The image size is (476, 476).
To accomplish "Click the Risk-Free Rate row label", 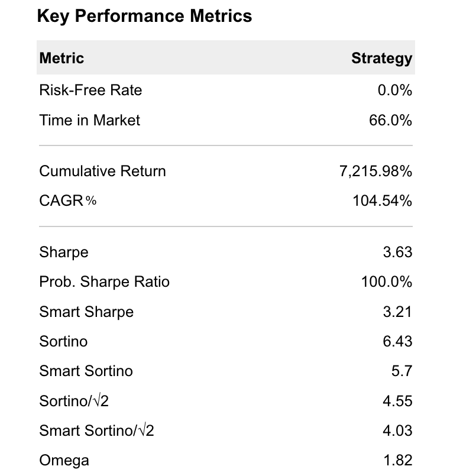I will [90, 90].
